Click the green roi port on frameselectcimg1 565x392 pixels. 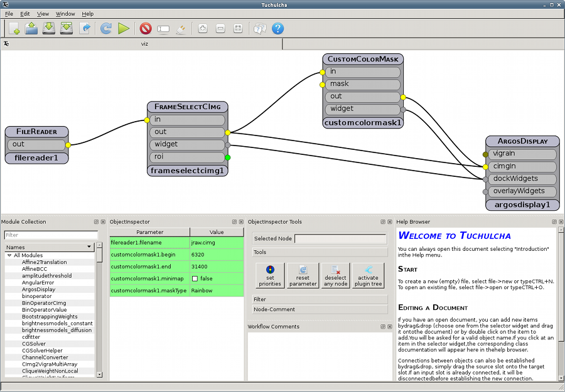[x=227, y=157]
